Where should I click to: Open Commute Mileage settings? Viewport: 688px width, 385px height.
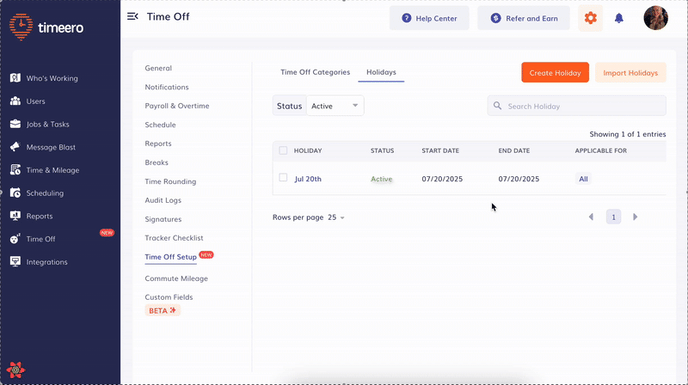(176, 278)
